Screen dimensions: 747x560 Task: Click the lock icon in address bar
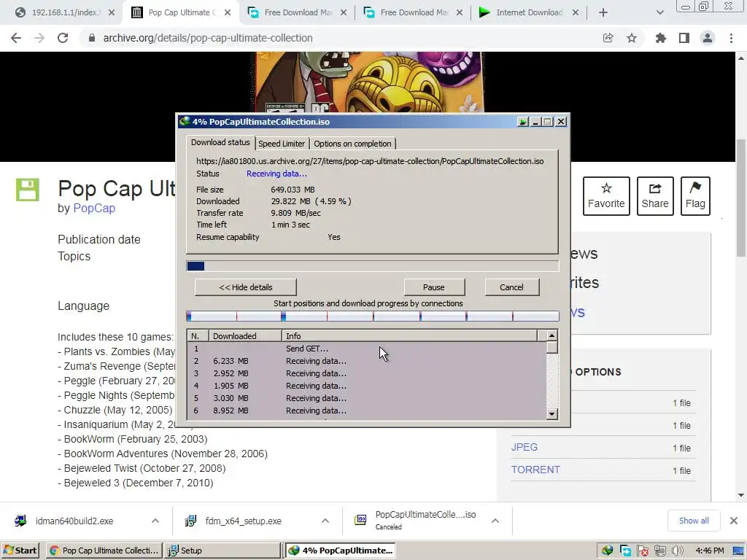click(x=91, y=38)
